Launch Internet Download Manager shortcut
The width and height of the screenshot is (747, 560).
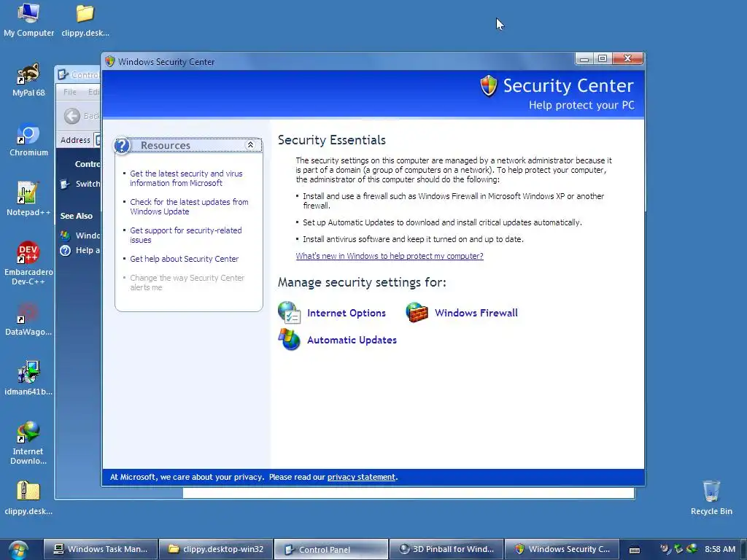coord(28,443)
